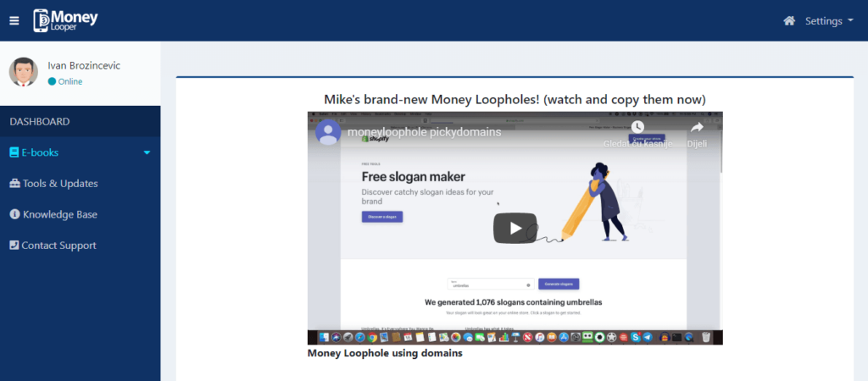Click the Online status indicator
This screenshot has height=381, width=868.
(65, 82)
